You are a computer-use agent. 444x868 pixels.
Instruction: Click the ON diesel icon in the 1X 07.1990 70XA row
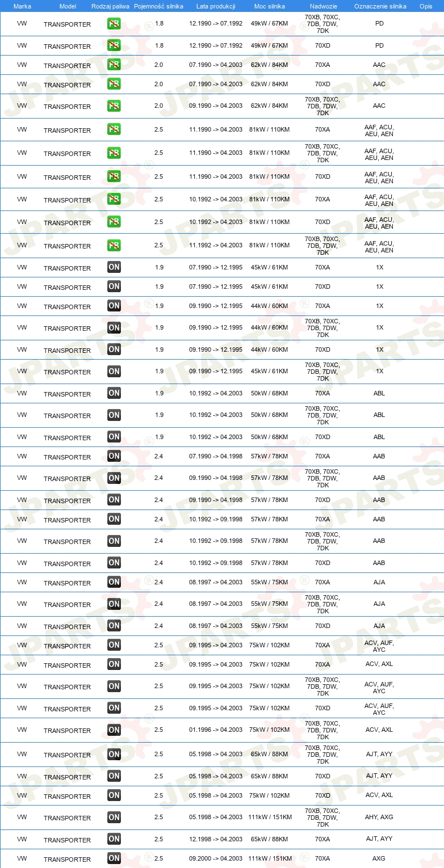114,267
